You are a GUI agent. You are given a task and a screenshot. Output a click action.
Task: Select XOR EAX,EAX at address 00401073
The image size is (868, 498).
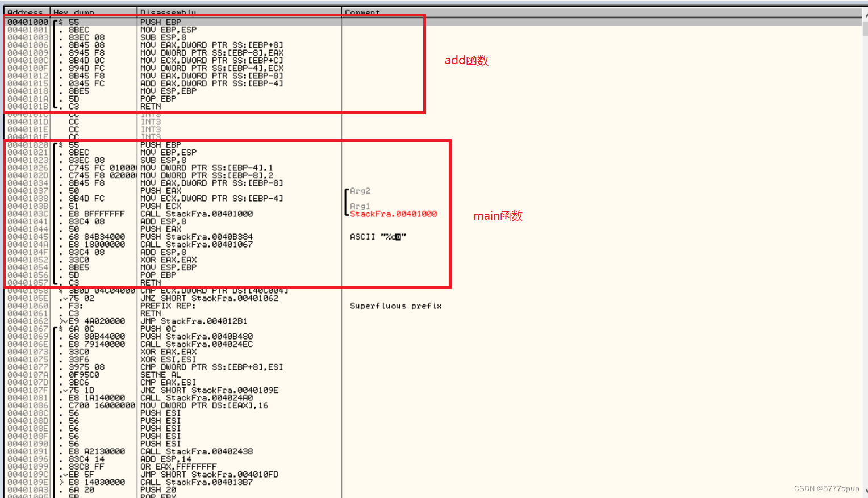[168, 351]
